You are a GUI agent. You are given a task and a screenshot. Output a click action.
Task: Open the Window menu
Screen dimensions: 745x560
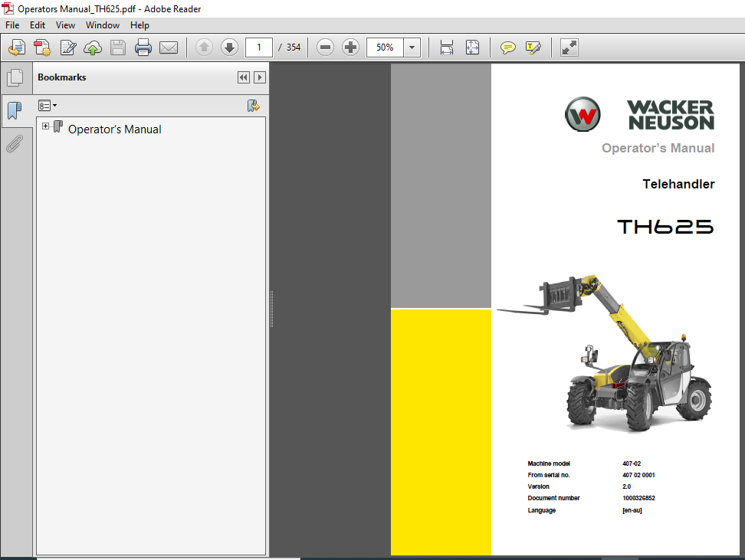[x=102, y=25]
